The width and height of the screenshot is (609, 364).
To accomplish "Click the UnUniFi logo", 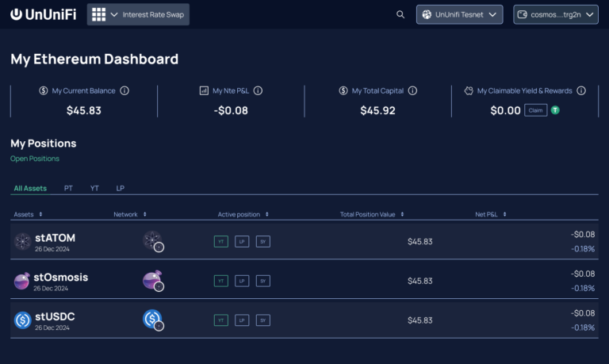I will pos(43,14).
